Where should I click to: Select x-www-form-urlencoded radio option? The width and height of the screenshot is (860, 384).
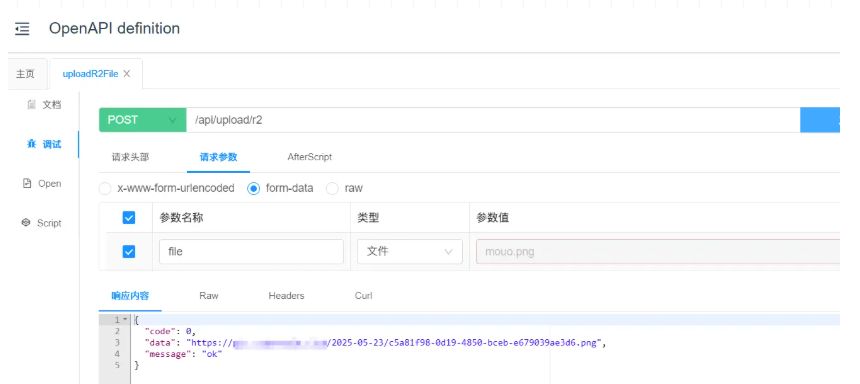click(x=105, y=189)
